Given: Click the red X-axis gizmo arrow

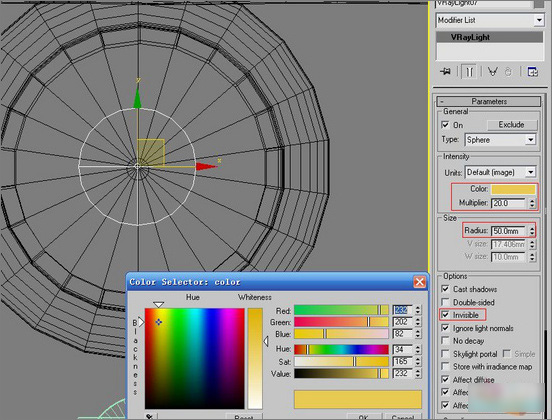Looking at the screenshot, I should (x=206, y=167).
